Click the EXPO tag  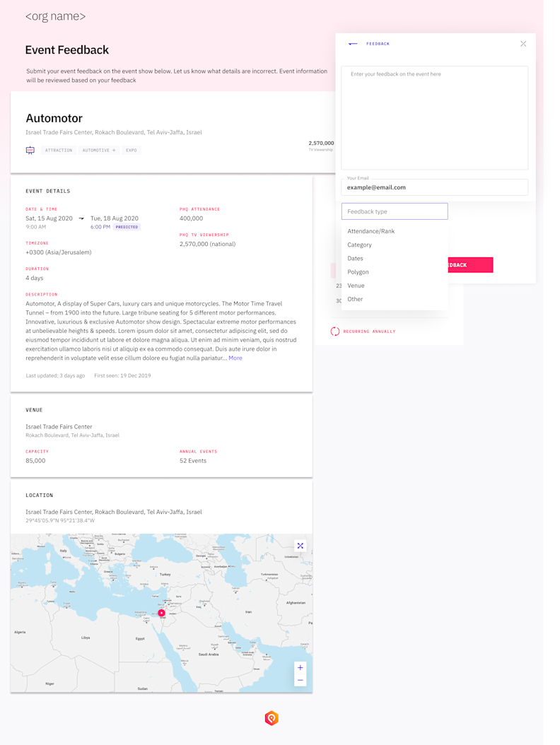coord(132,150)
